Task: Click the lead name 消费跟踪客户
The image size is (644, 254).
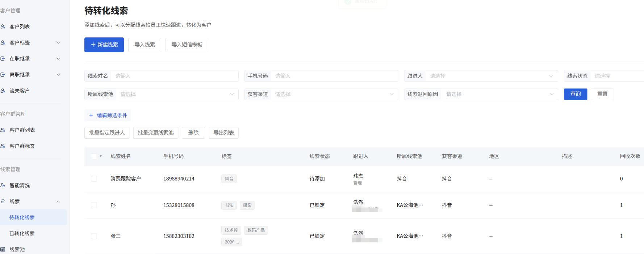Action: pos(126,179)
